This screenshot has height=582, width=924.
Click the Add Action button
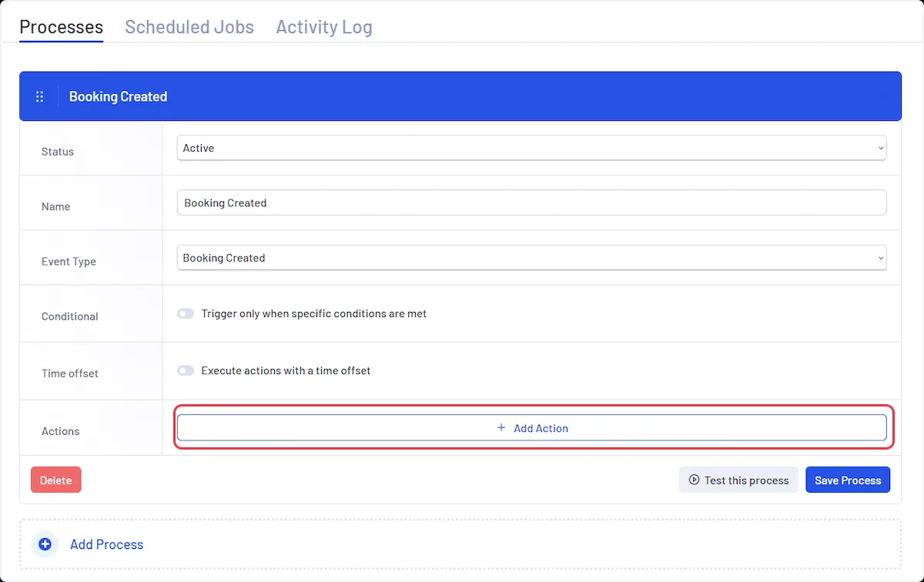pyautogui.click(x=531, y=428)
